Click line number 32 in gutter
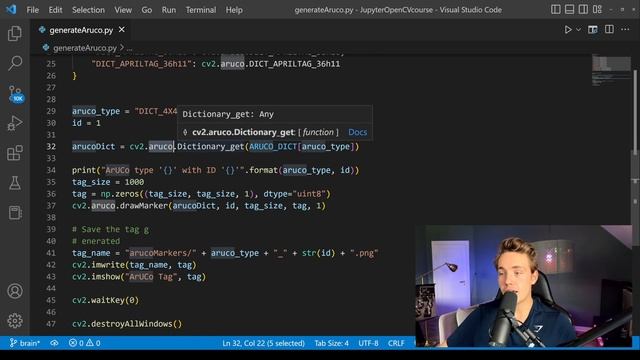 click(x=51, y=147)
